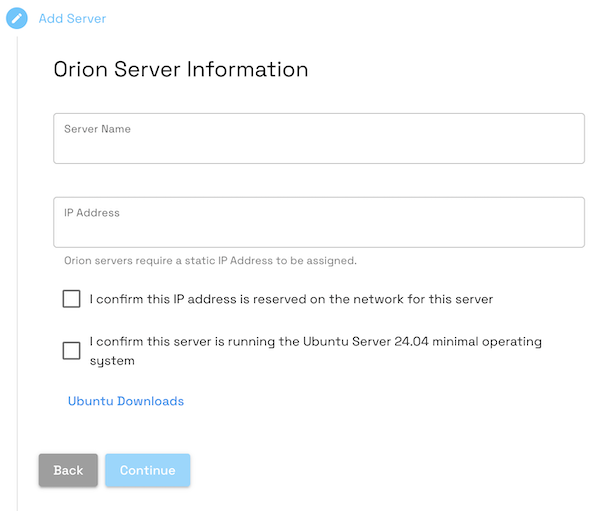600x511 pixels.
Task: Focus the Server Name input field
Action: (319, 138)
